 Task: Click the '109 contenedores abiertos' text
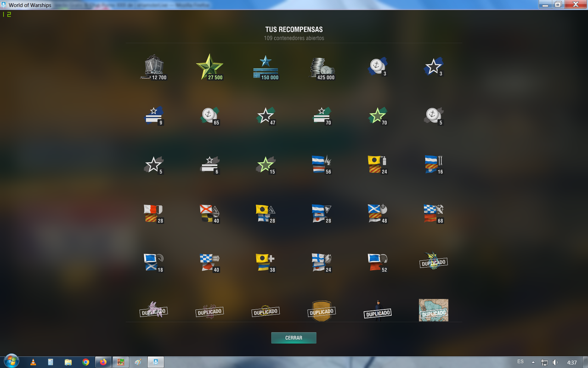point(294,38)
